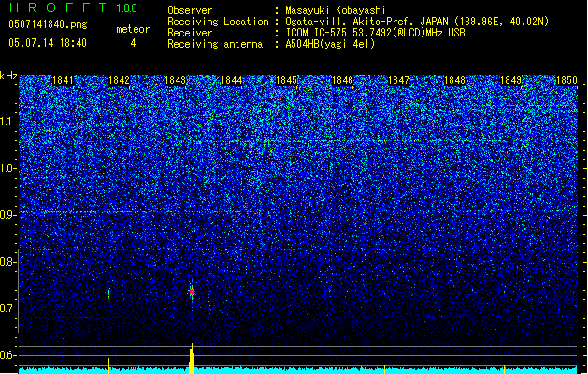Click the 1841 time axis marker
The image size is (588, 374).
point(63,80)
